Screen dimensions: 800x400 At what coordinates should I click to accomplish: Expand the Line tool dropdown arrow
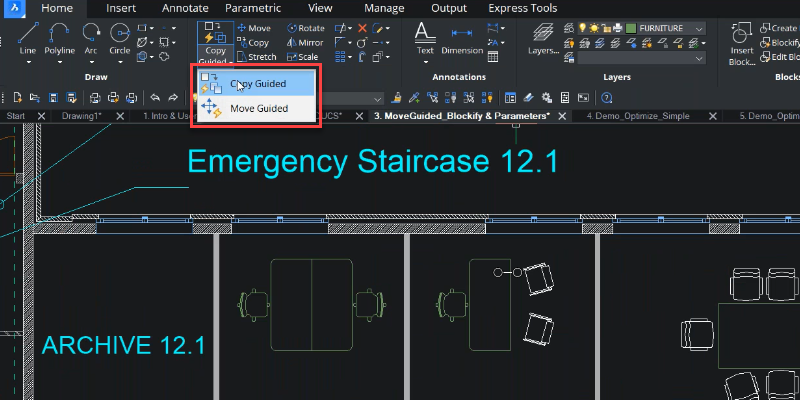click(x=28, y=63)
